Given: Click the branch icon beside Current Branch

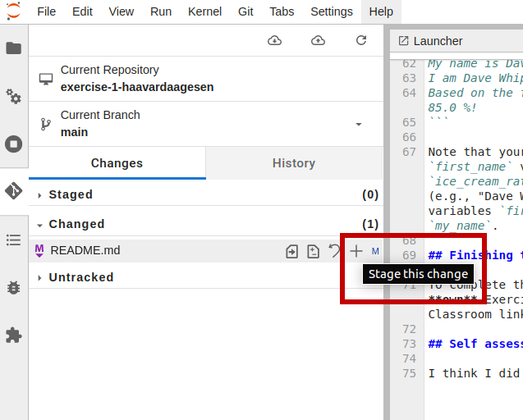Looking at the screenshot, I should tap(46, 125).
